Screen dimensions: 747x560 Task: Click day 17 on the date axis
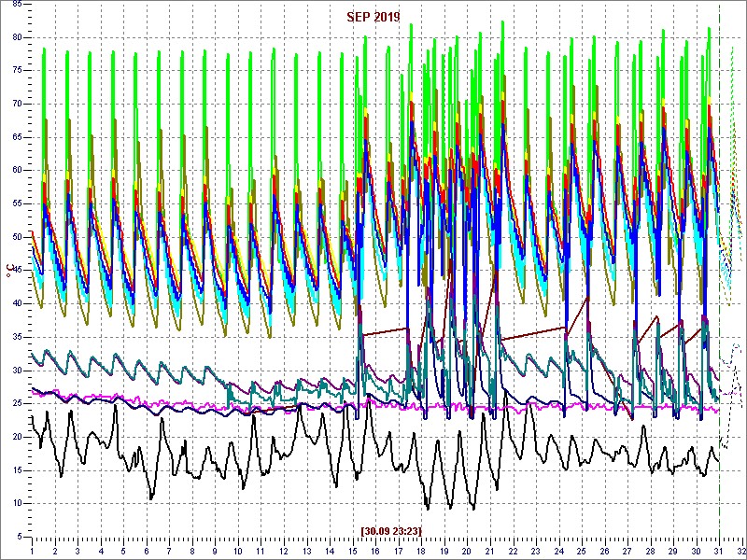pyautogui.click(x=399, y=552)
